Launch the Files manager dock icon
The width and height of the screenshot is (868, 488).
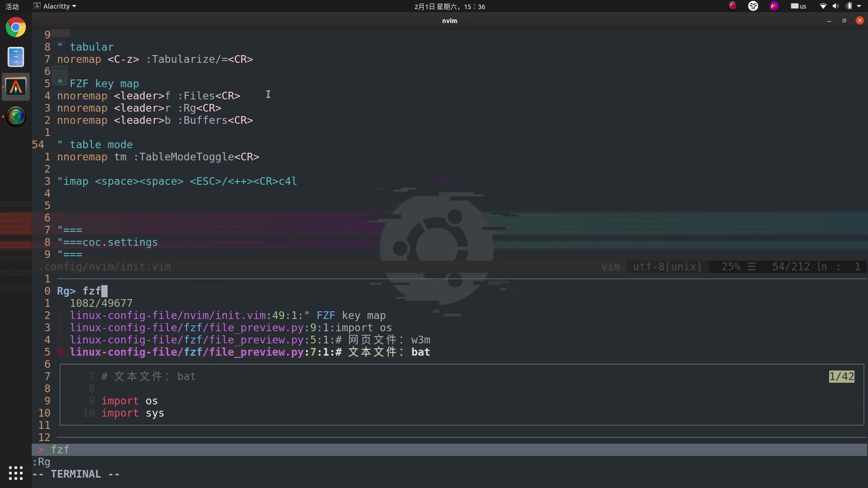point(16,57)
